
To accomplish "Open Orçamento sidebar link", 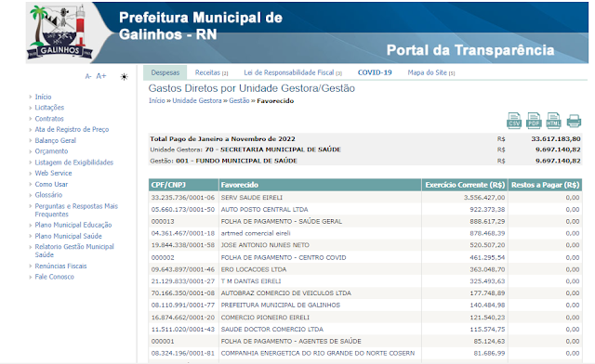I will (51, 151).
